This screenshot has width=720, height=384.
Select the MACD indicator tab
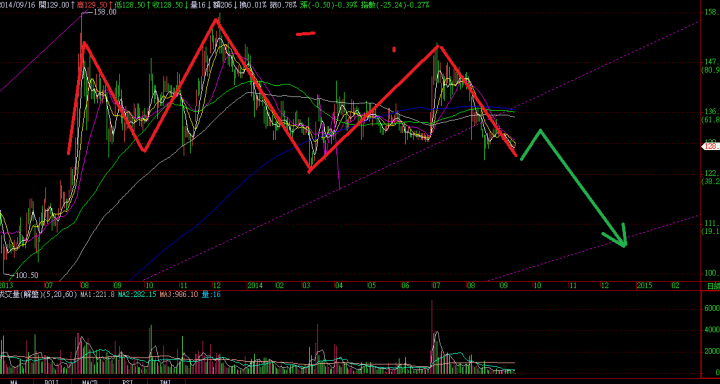point(90,382)
